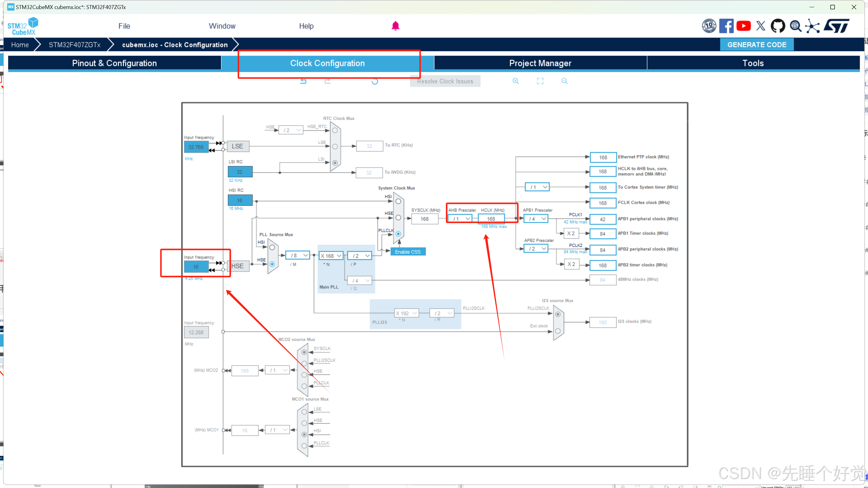Open the GitHub icon link
868x488 pixels.
coord(778,26)
